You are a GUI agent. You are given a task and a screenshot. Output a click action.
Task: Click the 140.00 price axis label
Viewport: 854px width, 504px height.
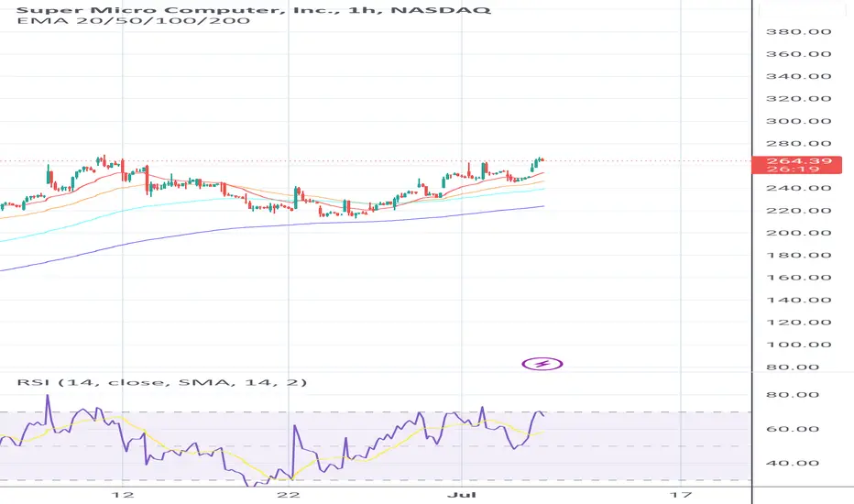point(798,300)
